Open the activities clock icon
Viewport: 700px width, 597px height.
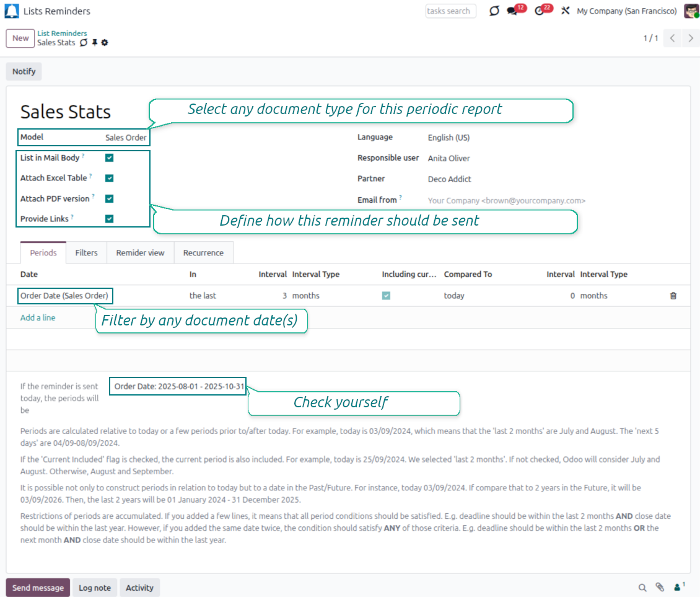pyautogui.click(x=539, y=11)
